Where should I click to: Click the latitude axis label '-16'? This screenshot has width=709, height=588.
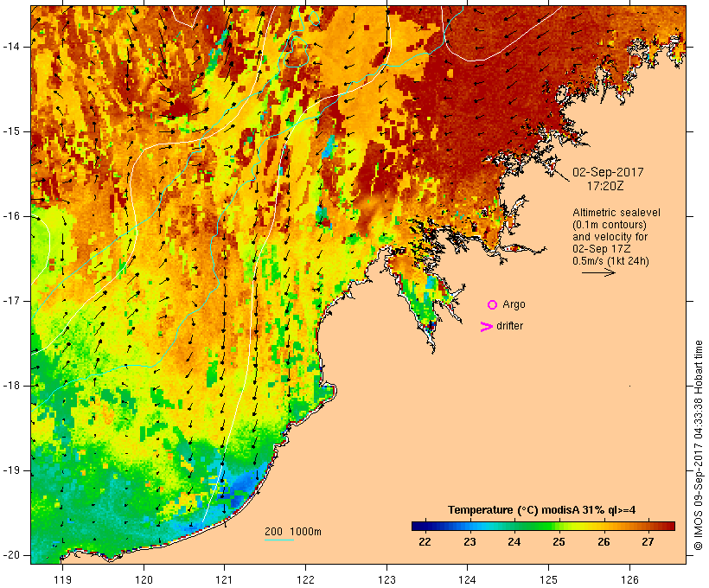click(x=11, y=216)
